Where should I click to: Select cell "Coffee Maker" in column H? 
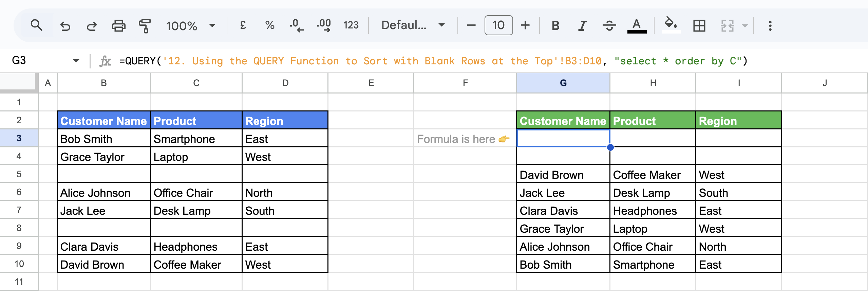coord(653,174)
